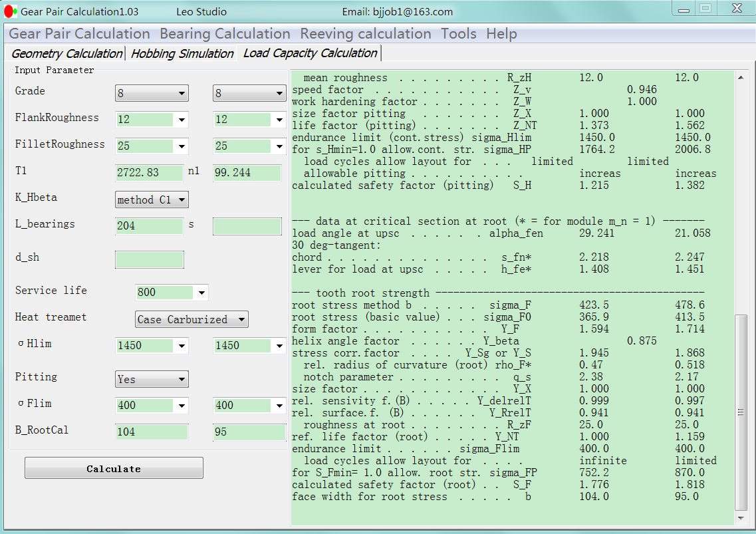The width and height of the screenshot is (756, 534).
Task: Click the 'load angle at upsc' result line
Action: (x=502, y=233)
